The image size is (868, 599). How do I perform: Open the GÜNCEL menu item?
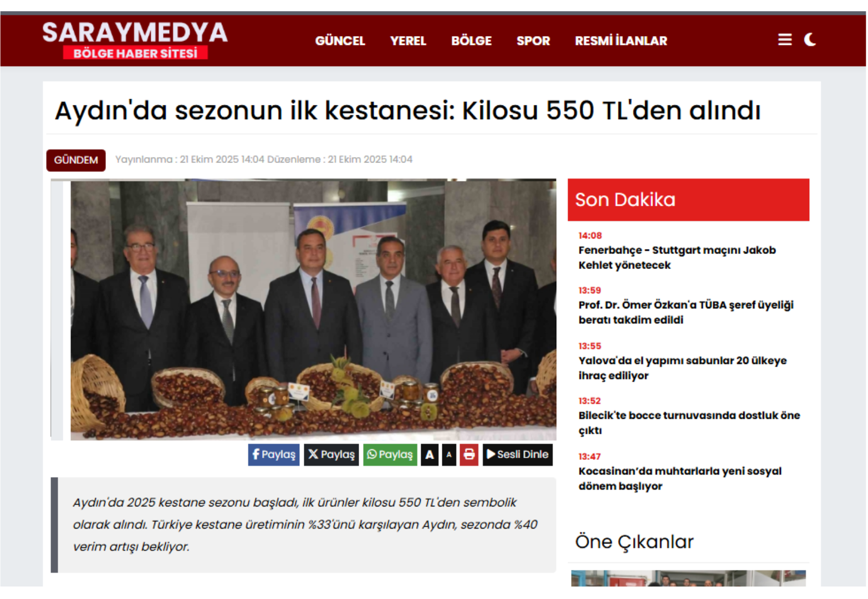(x=340, y=41)
